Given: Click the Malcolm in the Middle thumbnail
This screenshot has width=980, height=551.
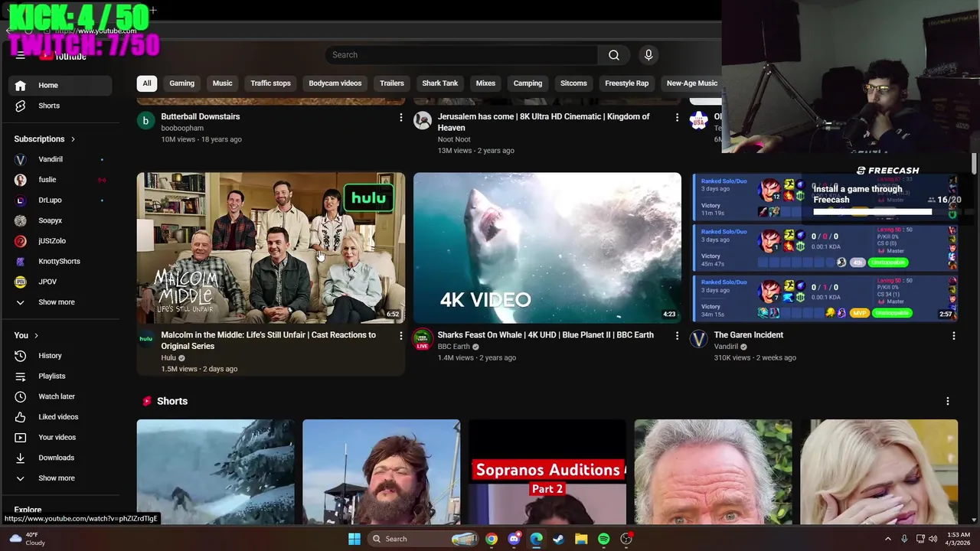Looking at the screenshot, I should click(271, 248).
